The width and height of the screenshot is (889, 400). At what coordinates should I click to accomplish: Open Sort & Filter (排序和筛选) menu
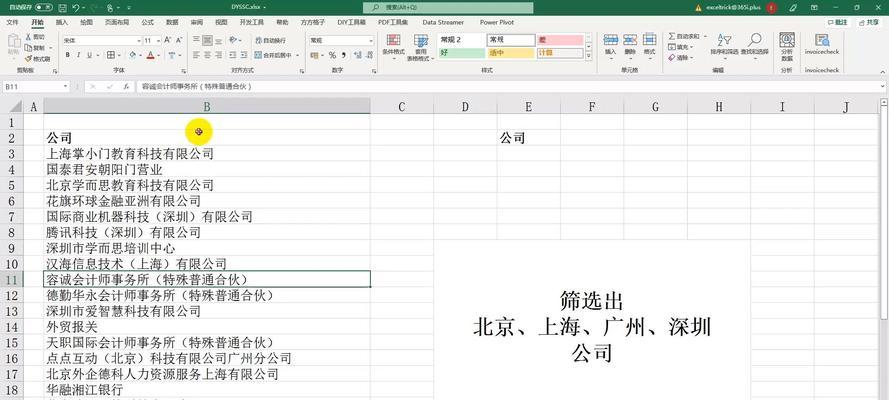(724, 45)
